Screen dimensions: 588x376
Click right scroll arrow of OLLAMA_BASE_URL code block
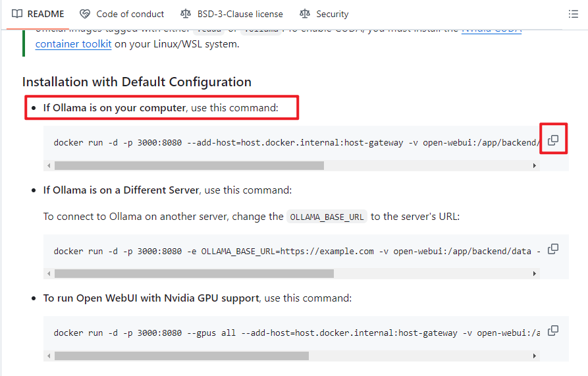coord(535,273)
